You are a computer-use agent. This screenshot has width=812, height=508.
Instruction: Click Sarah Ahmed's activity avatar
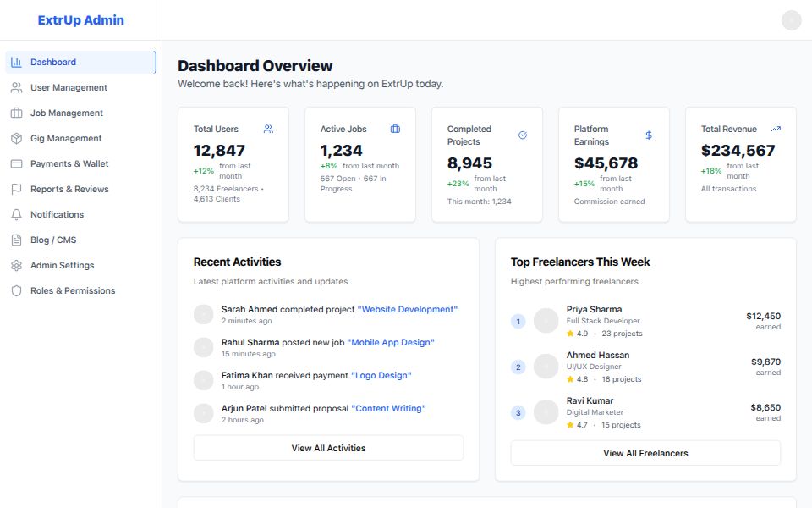click(x=204, y=314)
